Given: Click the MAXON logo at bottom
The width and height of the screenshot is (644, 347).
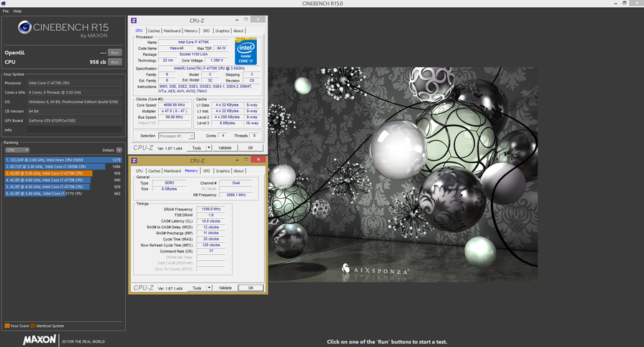Looking at the screenshot, I should point(39,340).
